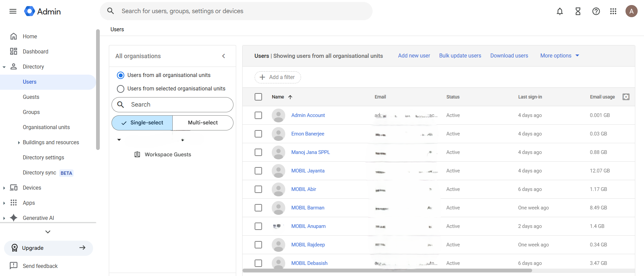Click the organisation search magnifier icon

pos(121,105)
